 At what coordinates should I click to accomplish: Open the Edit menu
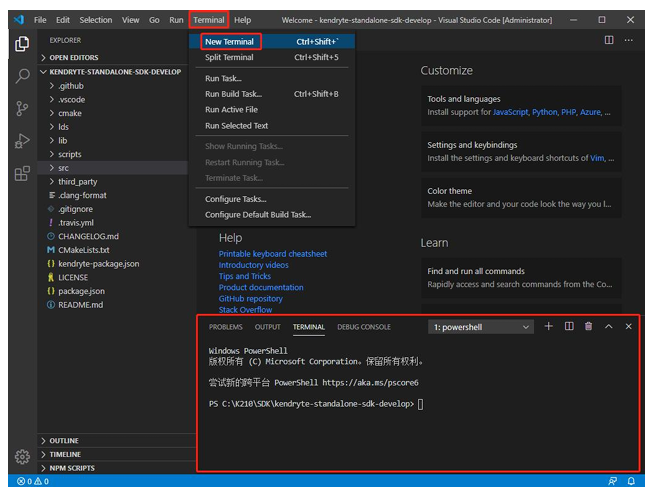(x=63, y=20)
